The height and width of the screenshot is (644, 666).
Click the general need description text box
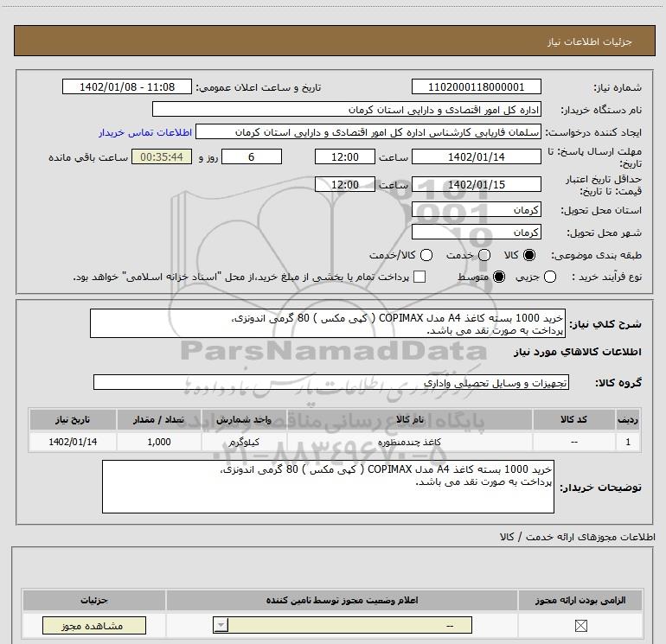pos(328,323)
